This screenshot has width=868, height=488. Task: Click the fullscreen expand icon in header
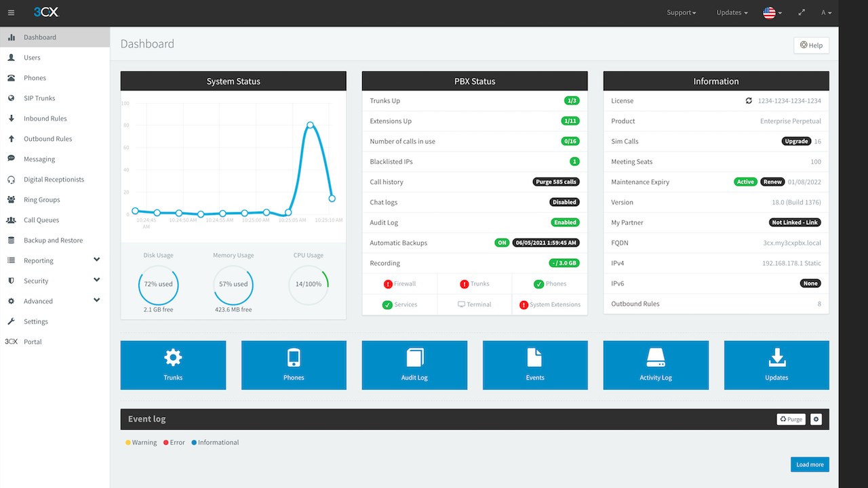[x=802, y=12]
